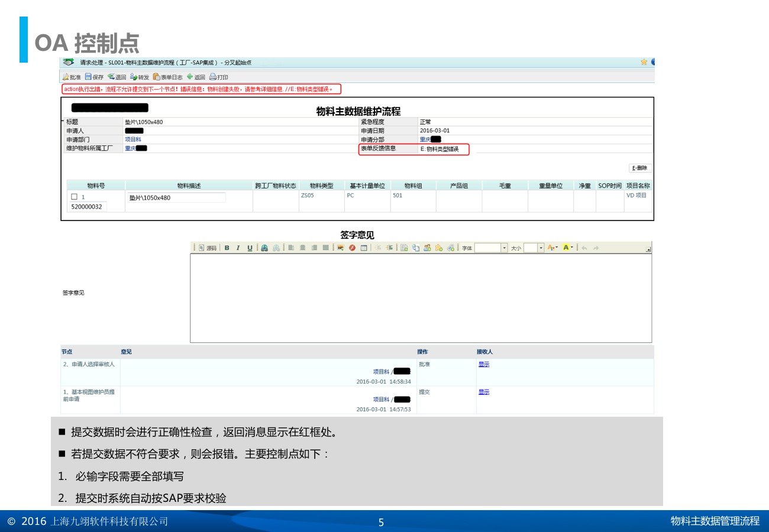Click the 物料描述 input field

click(176, 197)
